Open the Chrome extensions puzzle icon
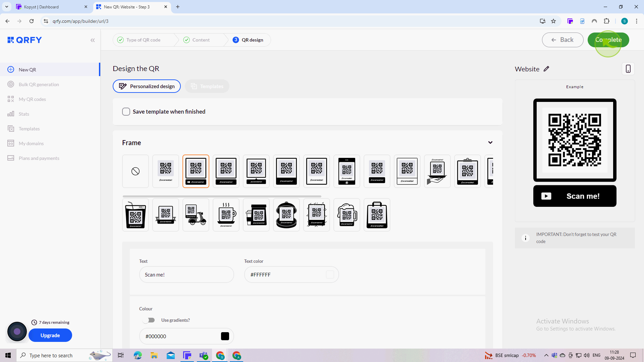 (x=606, y=21)
